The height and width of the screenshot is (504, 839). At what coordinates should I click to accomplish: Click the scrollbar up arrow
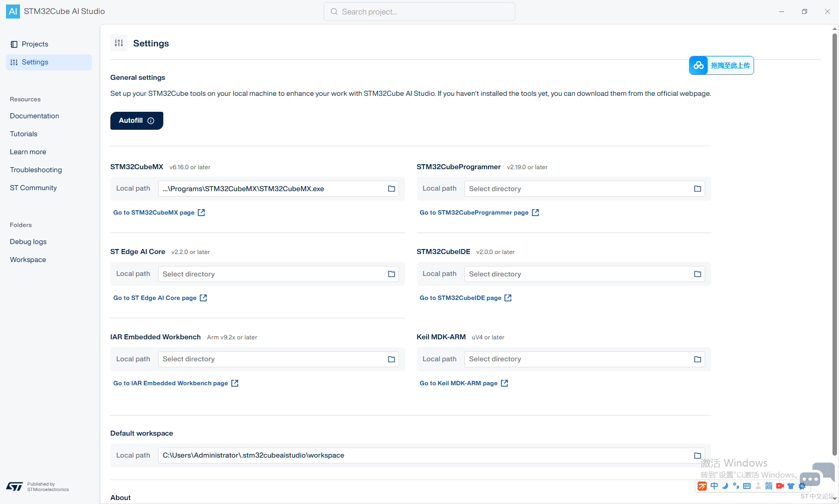(835, 29)
